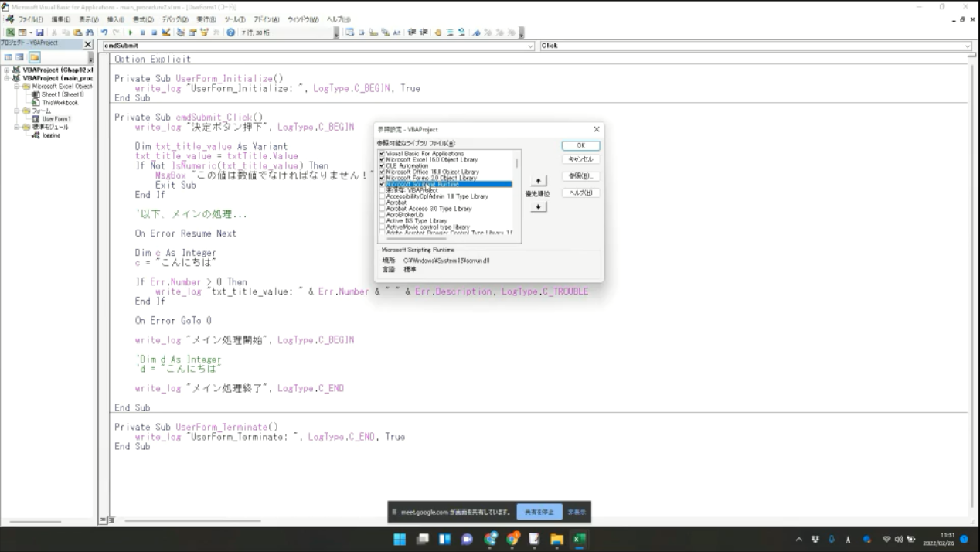Collapse the フォーム folder in project tree
980x552 pixels.
coord(16,111)
